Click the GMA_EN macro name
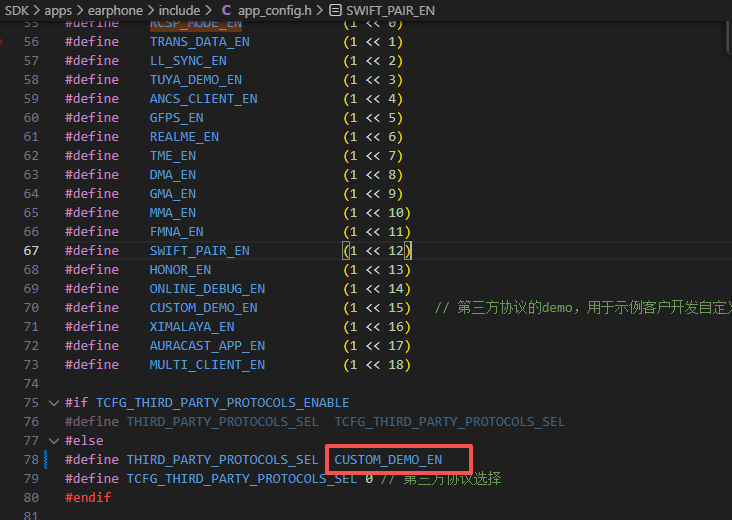Screen dimensions: 732x520 click(x=172, y=194)
